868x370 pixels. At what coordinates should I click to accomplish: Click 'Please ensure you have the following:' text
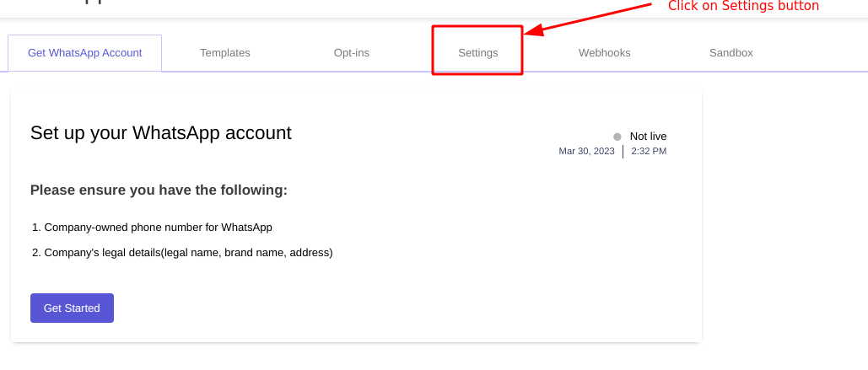[x=159, y=190]
